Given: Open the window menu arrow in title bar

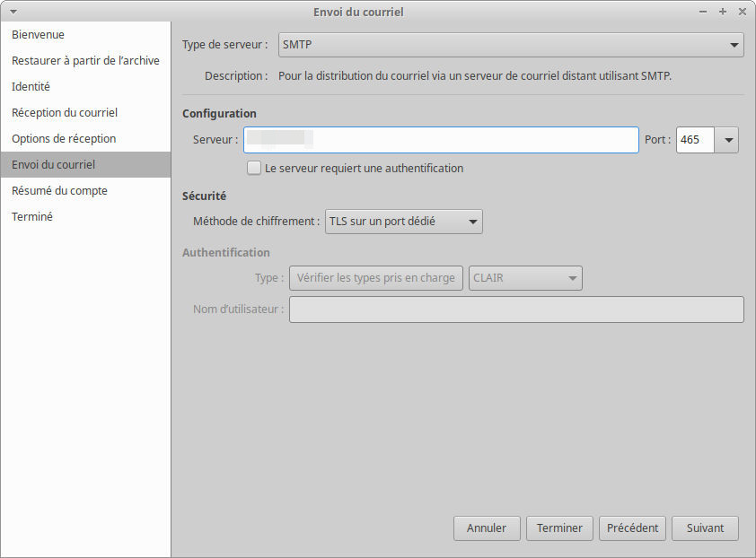Looking at the screenshot, I should point(13,12).
